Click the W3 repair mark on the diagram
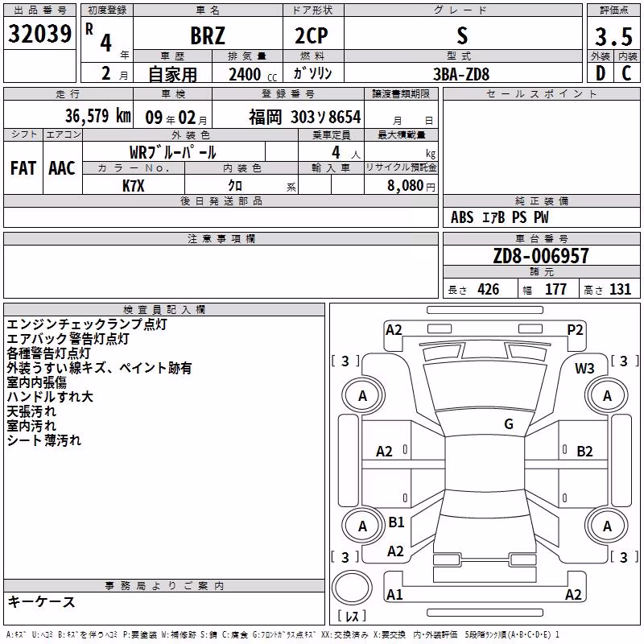Screen dimensions: 644x644 click(x=584, y=369)
